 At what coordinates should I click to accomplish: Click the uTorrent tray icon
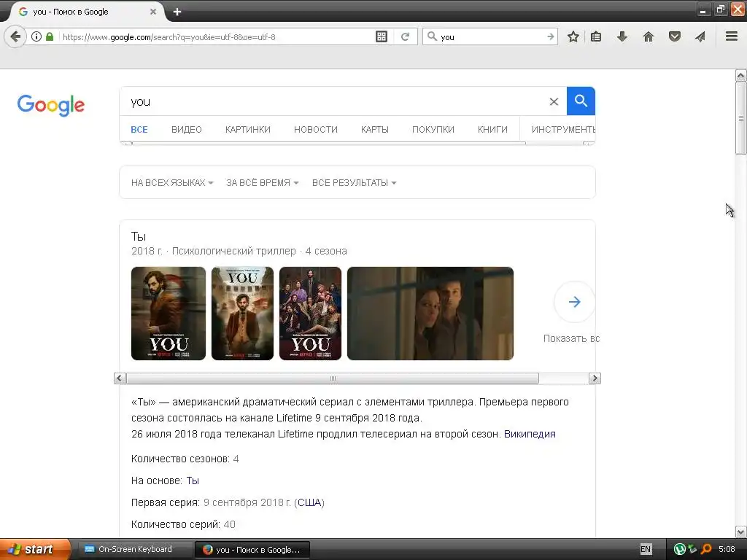[680, 549]
